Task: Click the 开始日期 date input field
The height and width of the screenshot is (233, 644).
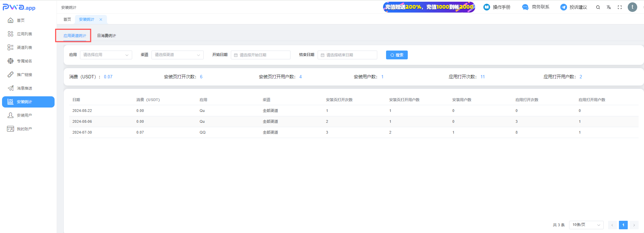Action: pos(260,55)
